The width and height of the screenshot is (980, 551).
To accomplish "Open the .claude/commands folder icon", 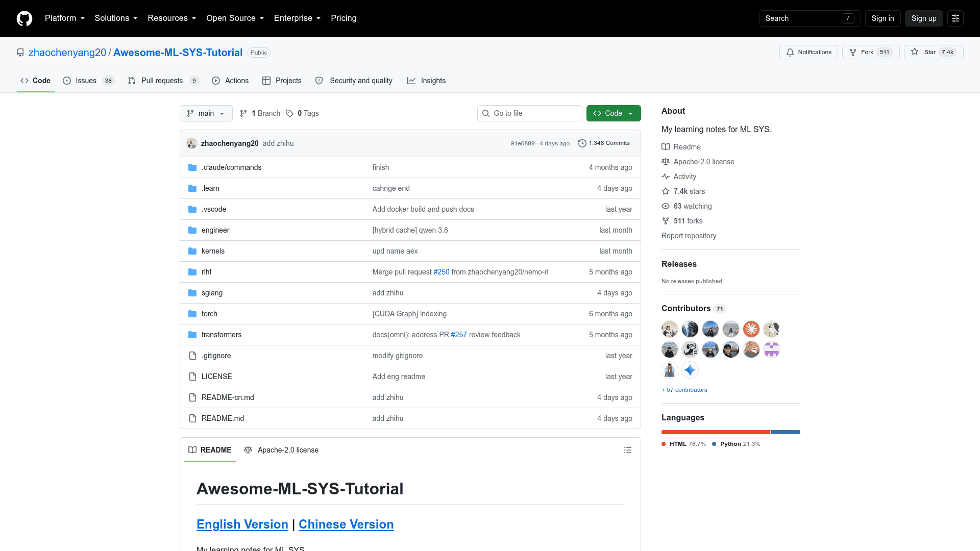I will 192,167.
